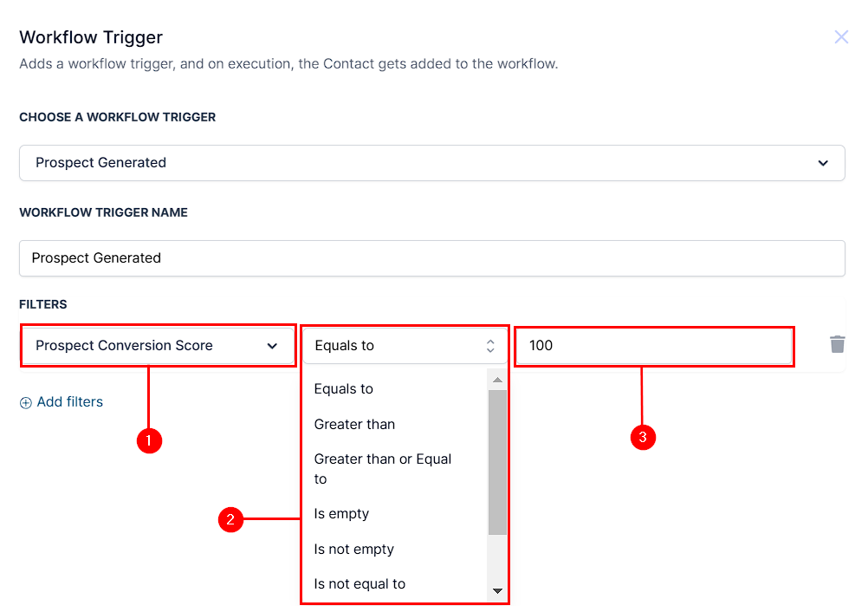This screenshot has width=868, height=612.
Task: Click the scroll up arrow in operator list
Action: click(497, 380)
